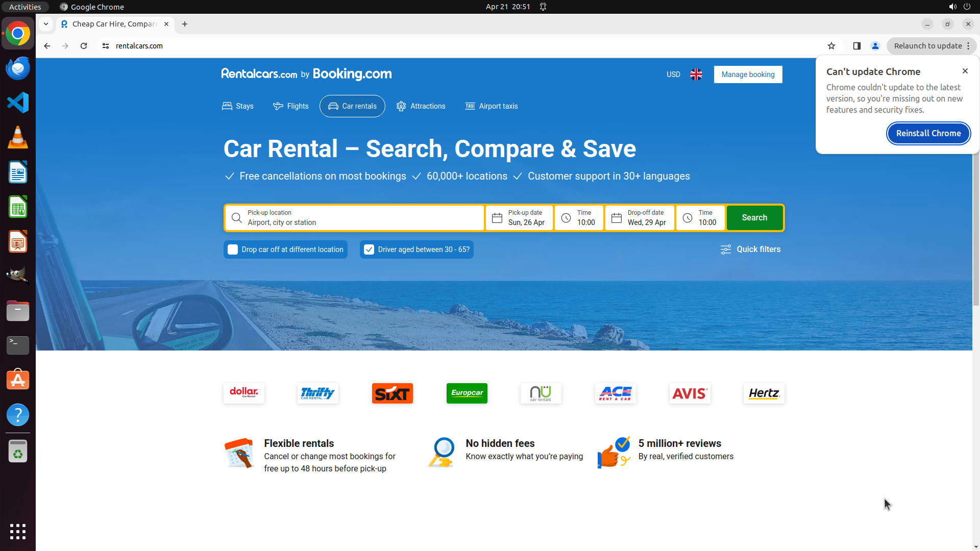980x551 pixels.
Task: Reload the page
Action: pyautogui.click(x=84, y=46)
